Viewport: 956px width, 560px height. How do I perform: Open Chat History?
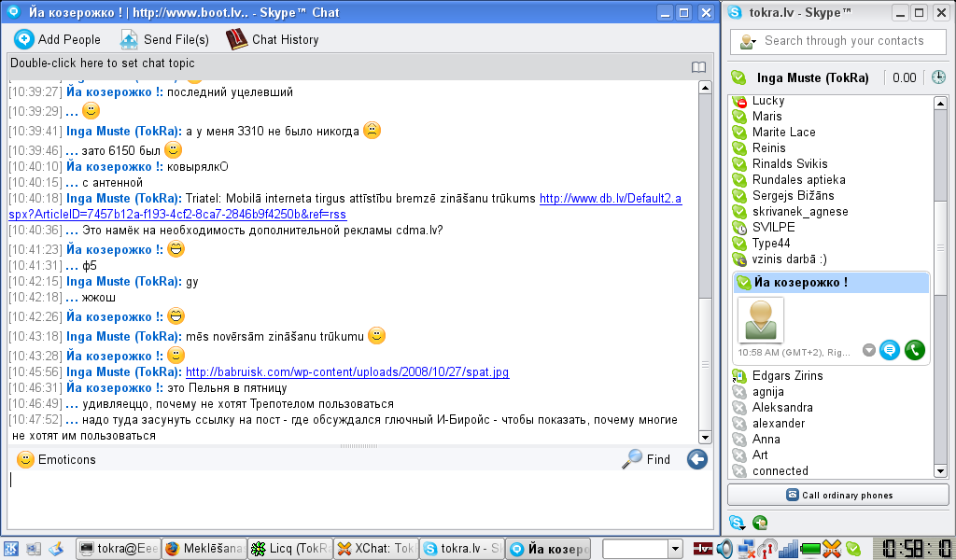[x=273, y=39]
